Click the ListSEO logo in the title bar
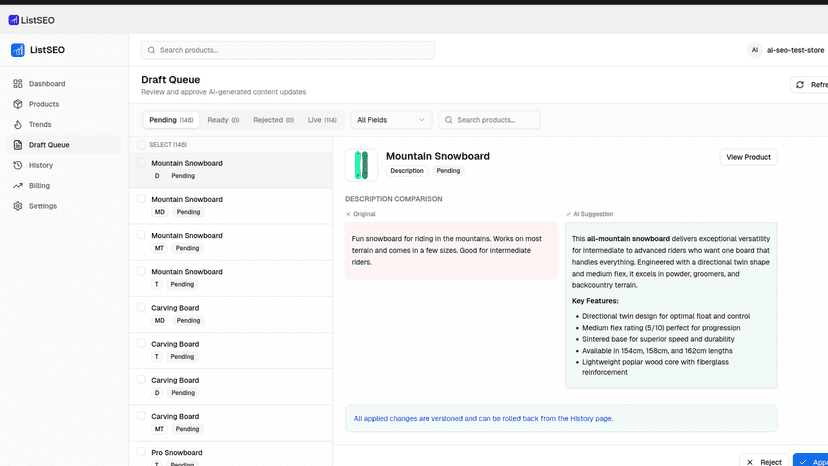This screenshot has height=466, width=828. [x=31, y=20]
